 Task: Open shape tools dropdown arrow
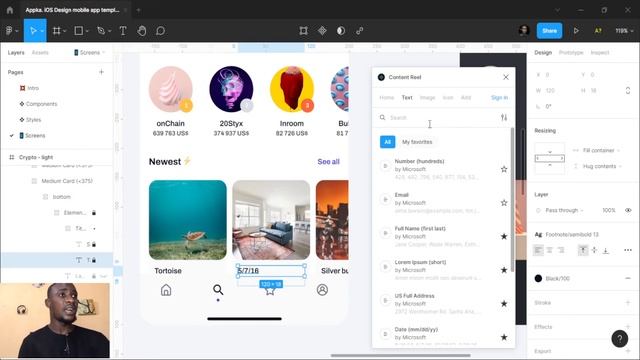pos(87,31)
